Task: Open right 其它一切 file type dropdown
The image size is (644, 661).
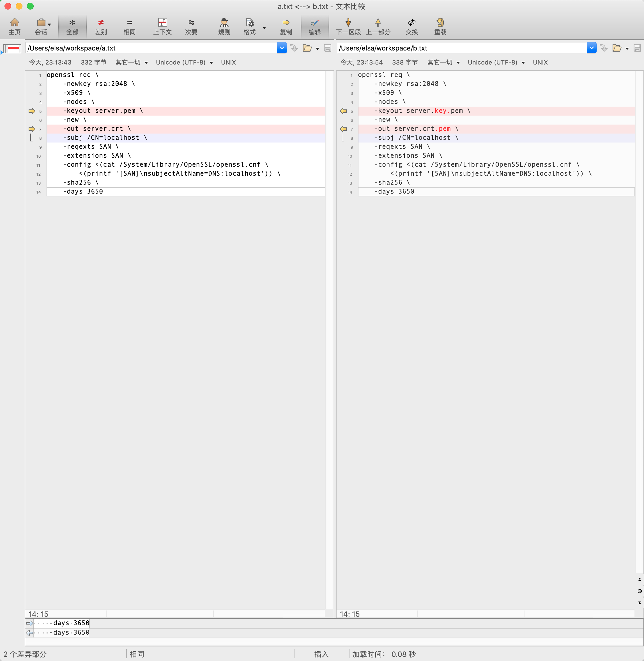Action: coord(443,62)
